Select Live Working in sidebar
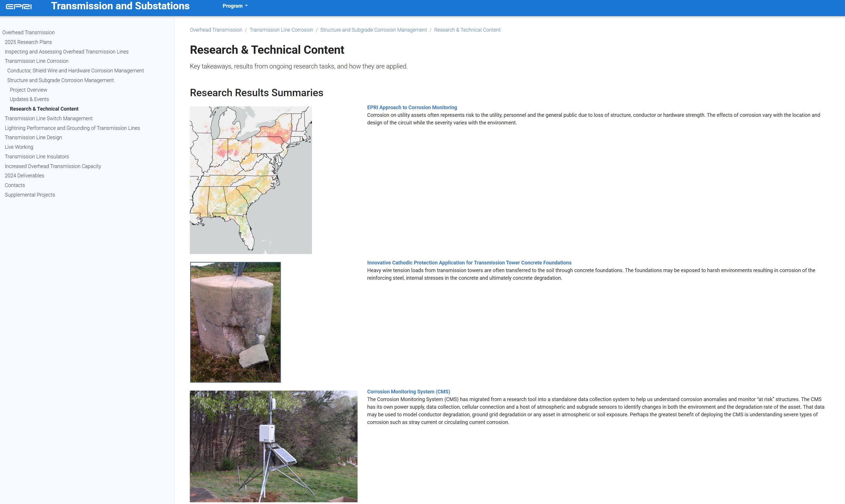 (x=19, y=147)
